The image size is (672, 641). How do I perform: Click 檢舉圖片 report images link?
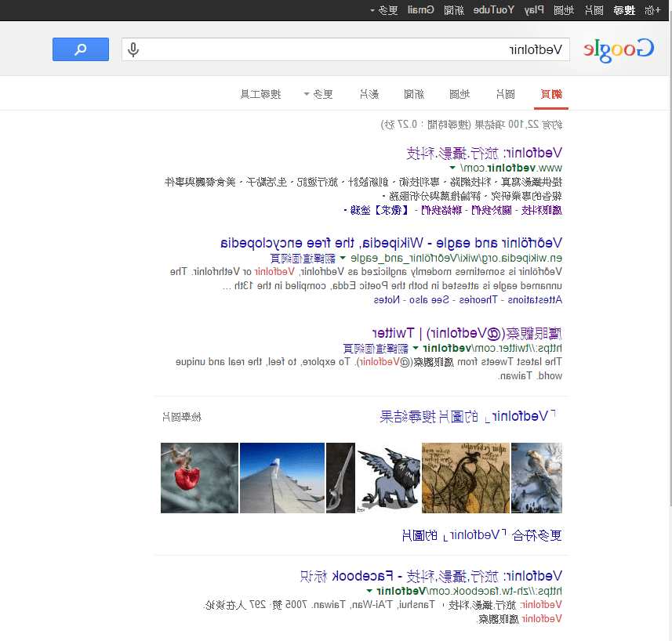182,417
